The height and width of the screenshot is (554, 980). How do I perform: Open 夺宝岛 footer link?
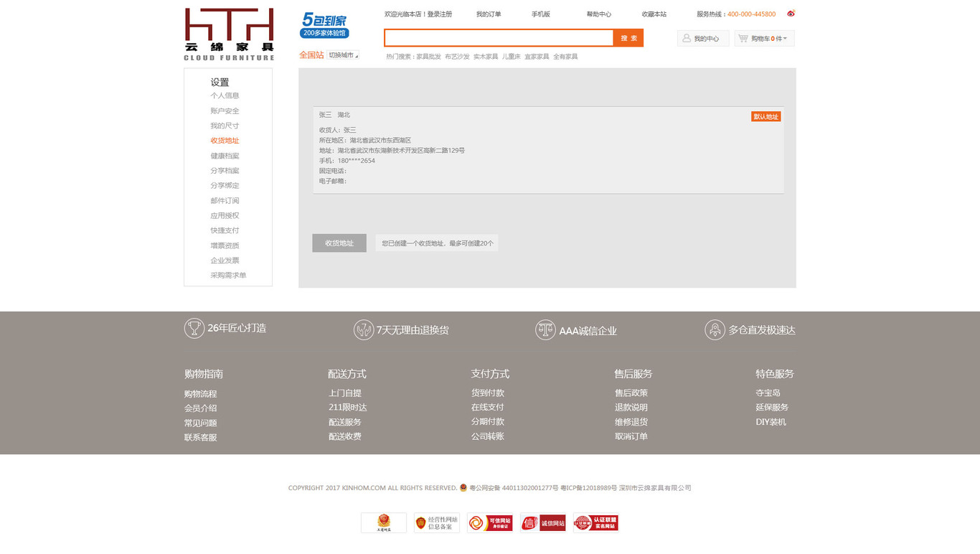(x=768, y=393)
